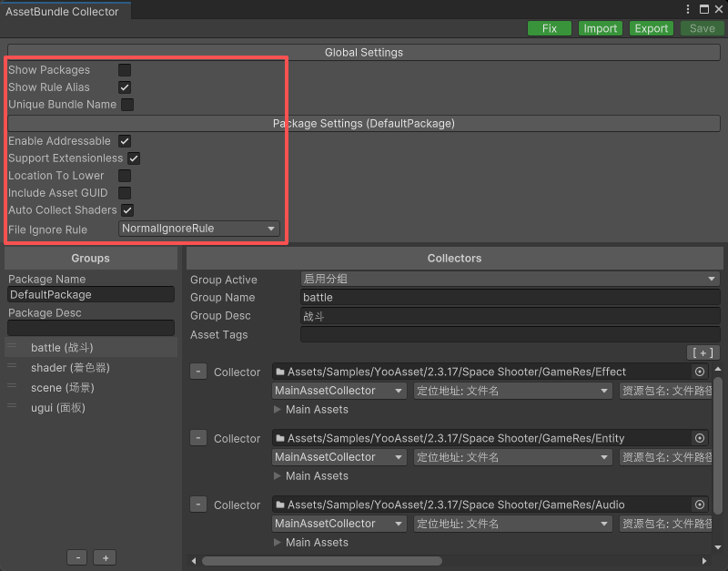The image size is (728, 571).
Task: Grab the drag handle of shader group
Action: point(12,366)
